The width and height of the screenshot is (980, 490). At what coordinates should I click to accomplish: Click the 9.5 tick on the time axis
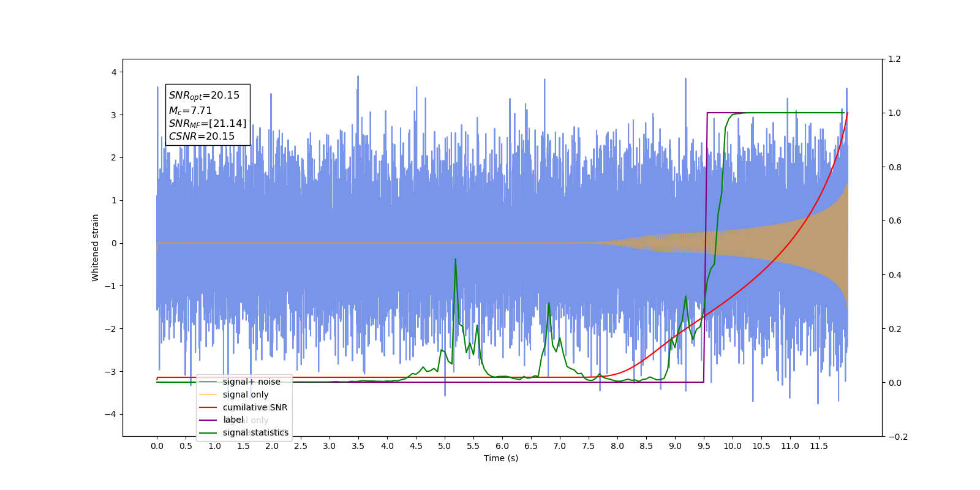point(704,446)
